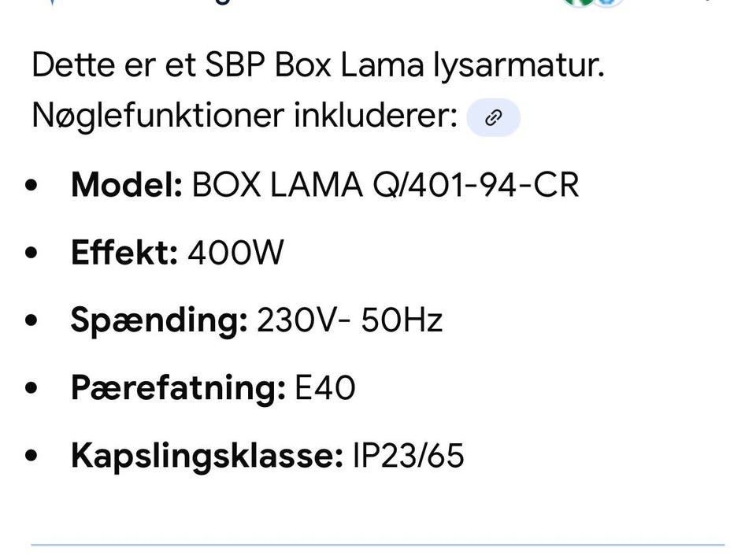Click the bullet point before Effekt

tap(31, 253)
